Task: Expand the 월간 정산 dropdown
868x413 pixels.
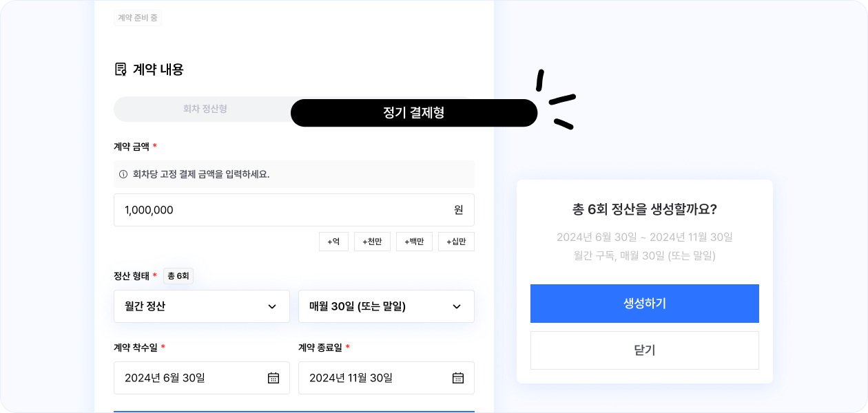Action: coord(201,306)
